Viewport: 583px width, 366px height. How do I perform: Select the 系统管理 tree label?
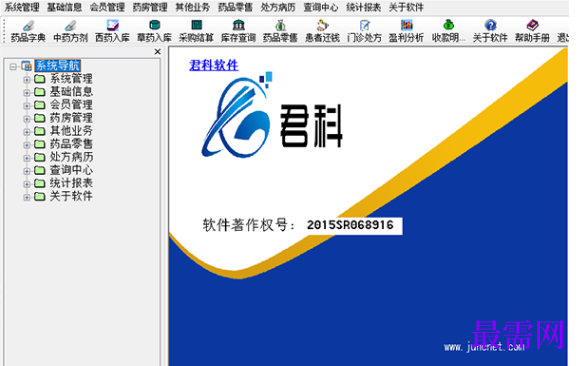[x=71, y=79]
